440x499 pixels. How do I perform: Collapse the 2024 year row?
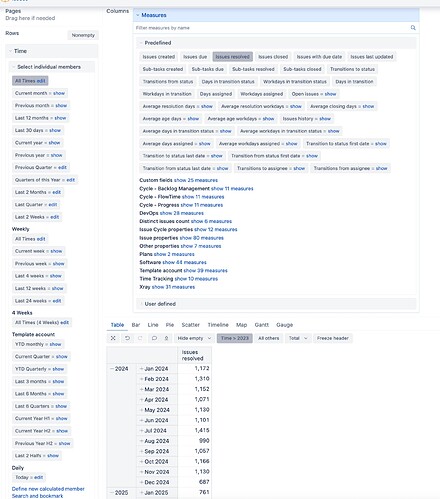[112, 369]
